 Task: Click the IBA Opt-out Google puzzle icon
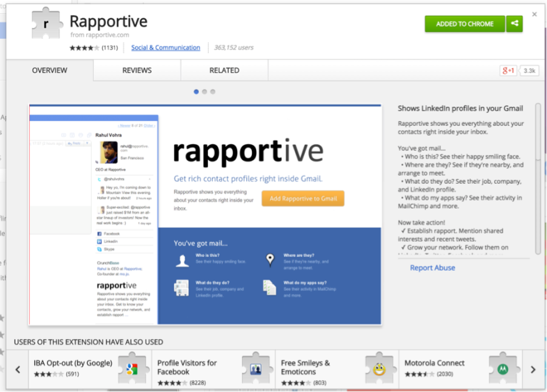132,368
